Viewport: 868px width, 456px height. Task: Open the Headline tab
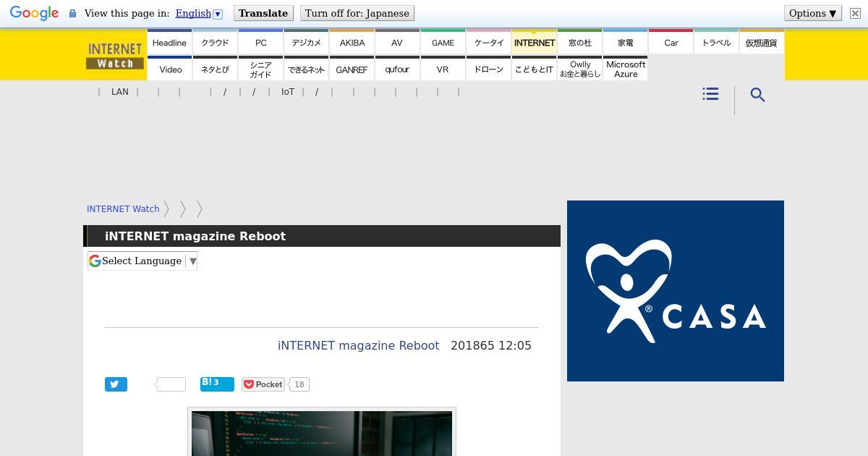pyautogui.click(x=170, y=42)
